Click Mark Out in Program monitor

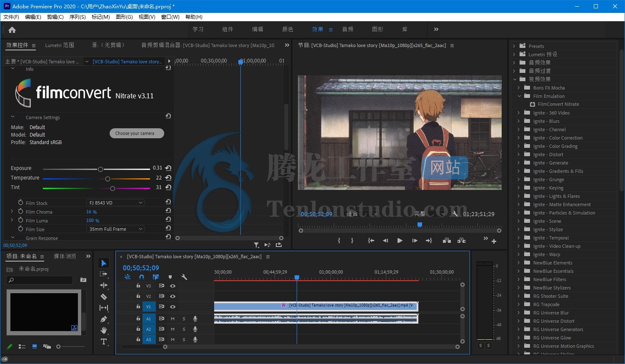[x=352, y=240]
